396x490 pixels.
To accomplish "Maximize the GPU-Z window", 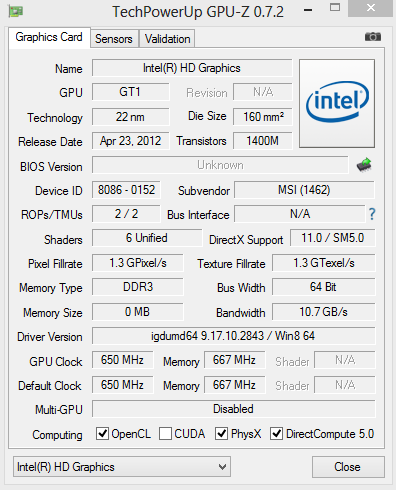I will [335, 8].
